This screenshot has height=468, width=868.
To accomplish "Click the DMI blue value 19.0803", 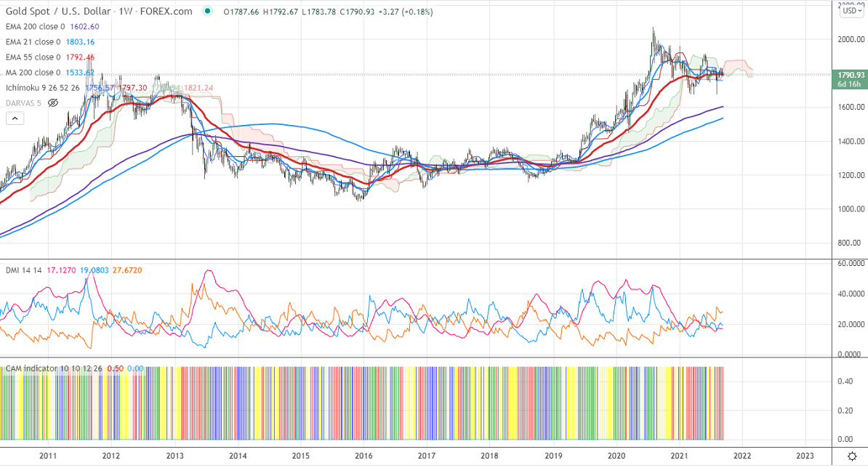I will coord(95,270).
